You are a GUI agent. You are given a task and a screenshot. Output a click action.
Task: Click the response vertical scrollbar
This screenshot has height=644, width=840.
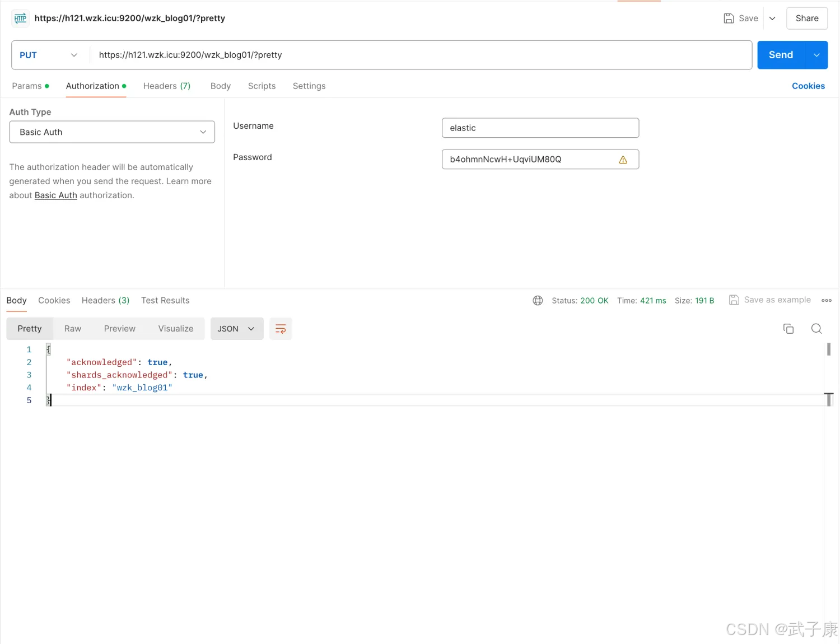point(829,349)
